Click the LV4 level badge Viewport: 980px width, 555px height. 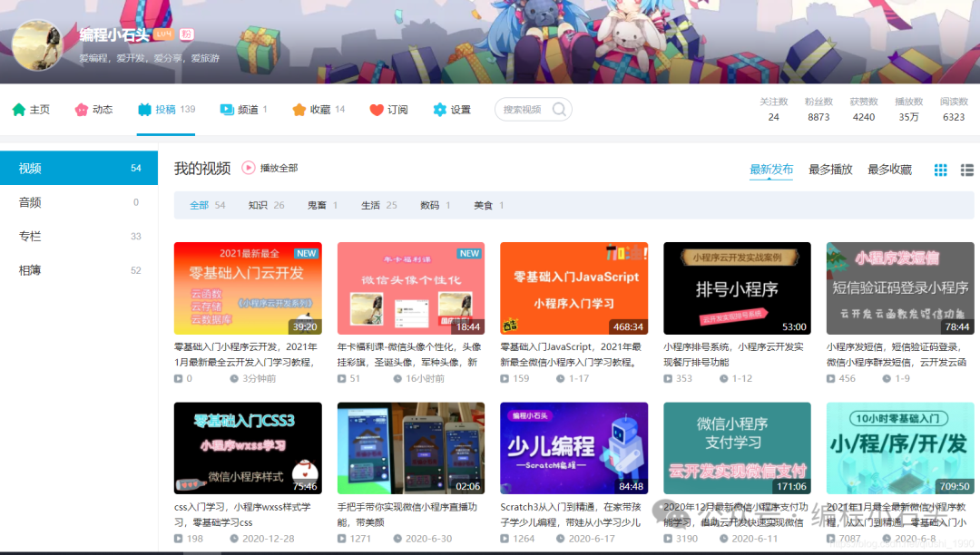pyautogui.click(x=163, y=34)
